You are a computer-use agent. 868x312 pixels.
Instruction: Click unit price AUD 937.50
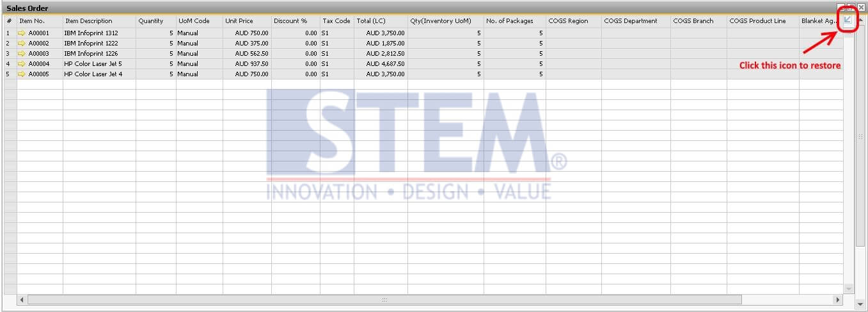[x=247, y=64]
